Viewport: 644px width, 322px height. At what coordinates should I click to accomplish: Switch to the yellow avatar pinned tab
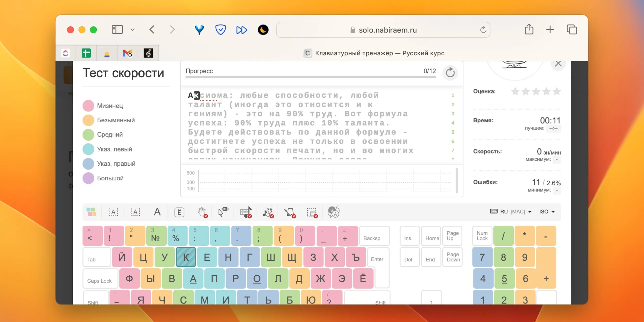[x=107, y=53]
